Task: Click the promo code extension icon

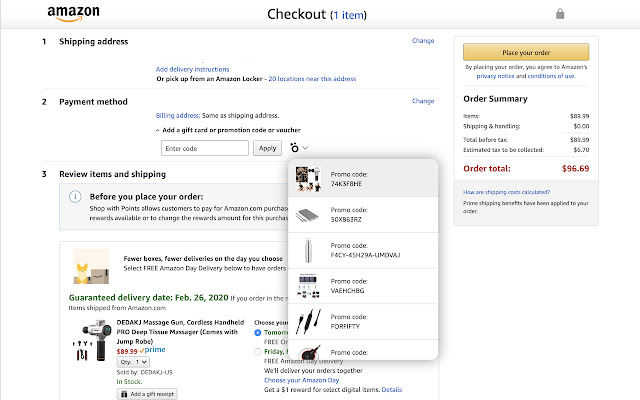Action: (296, 148)
